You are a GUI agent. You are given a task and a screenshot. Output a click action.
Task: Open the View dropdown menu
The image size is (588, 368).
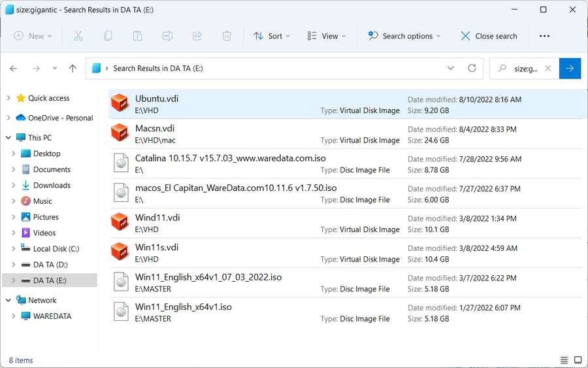(x=326, y=36)
